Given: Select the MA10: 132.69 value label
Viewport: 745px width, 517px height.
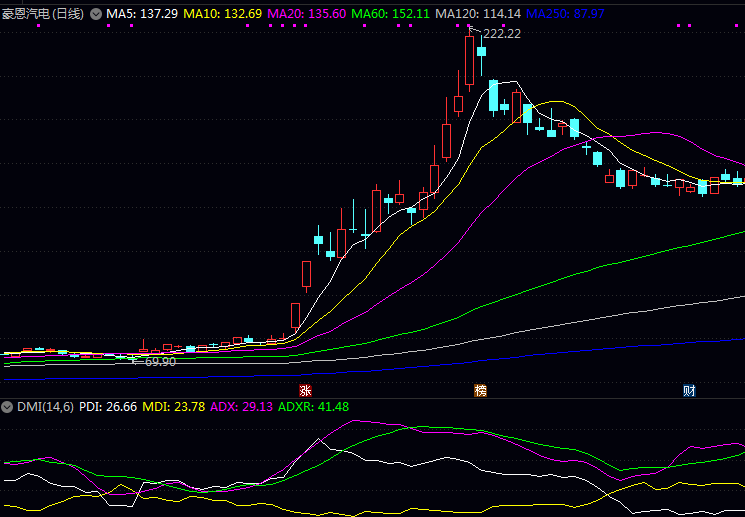Looking at the screenshot, I should (222, 14).
